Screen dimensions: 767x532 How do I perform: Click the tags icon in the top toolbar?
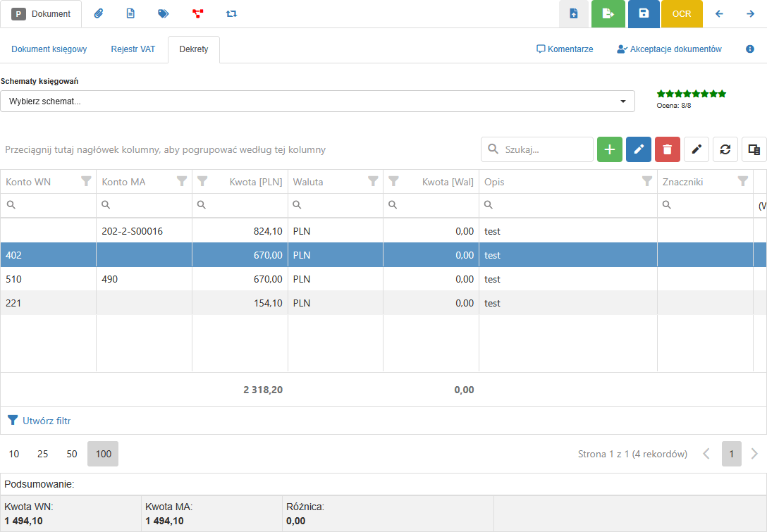tap(164, 13)
